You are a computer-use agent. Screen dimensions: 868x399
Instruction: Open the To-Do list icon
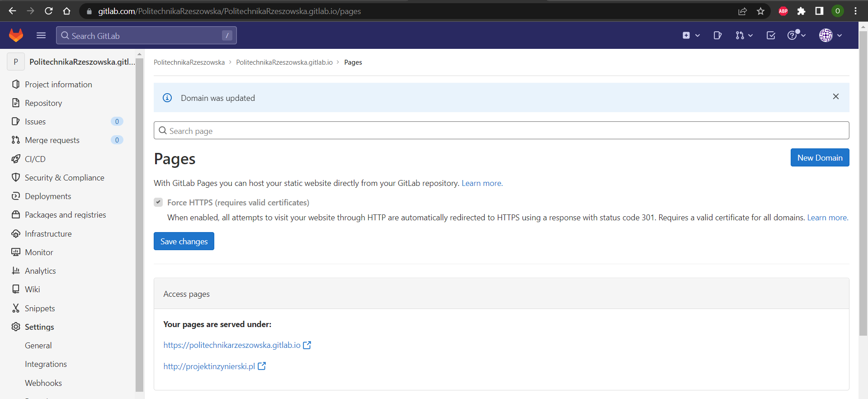pos(771,35)
